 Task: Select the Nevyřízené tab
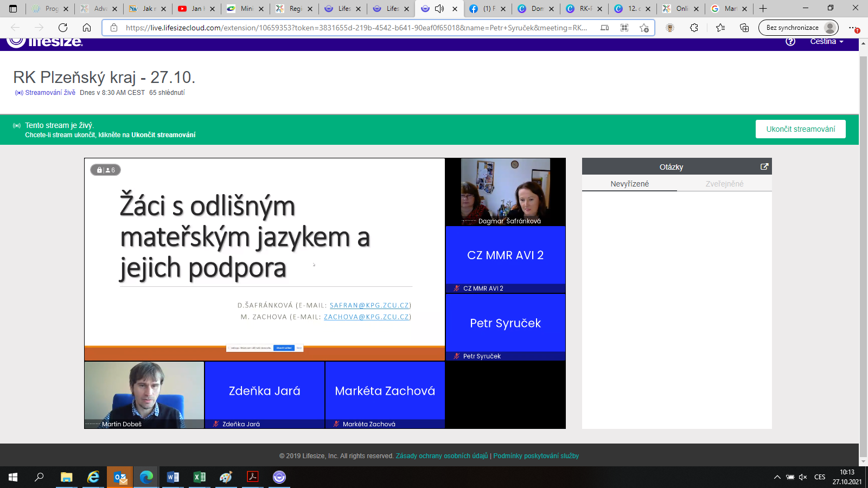(x=629, y=184)
